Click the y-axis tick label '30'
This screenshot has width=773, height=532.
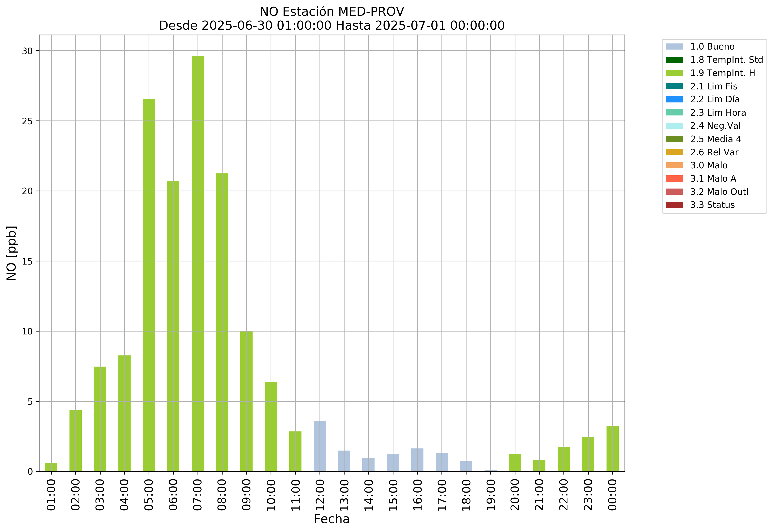28,51
